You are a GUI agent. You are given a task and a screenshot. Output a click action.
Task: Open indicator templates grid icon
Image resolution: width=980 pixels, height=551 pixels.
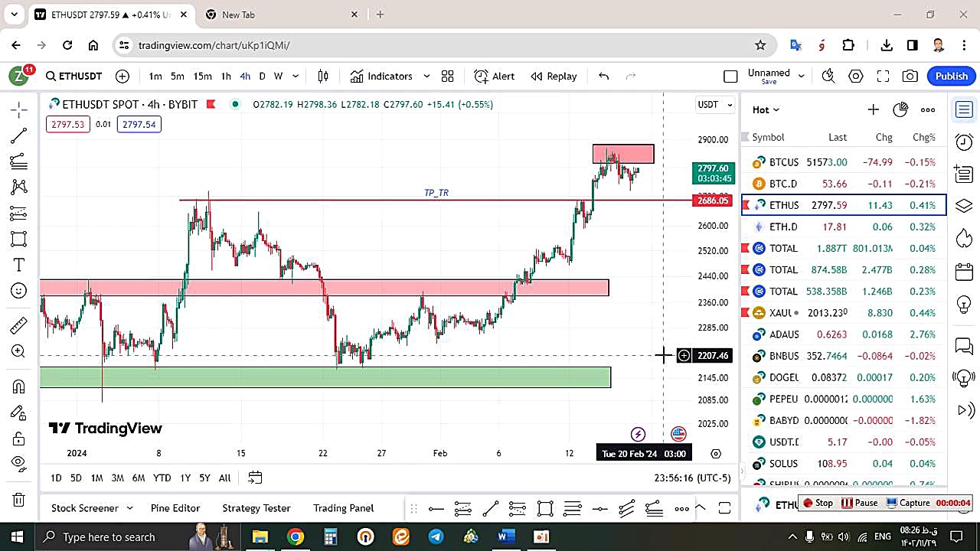point(447,76)
